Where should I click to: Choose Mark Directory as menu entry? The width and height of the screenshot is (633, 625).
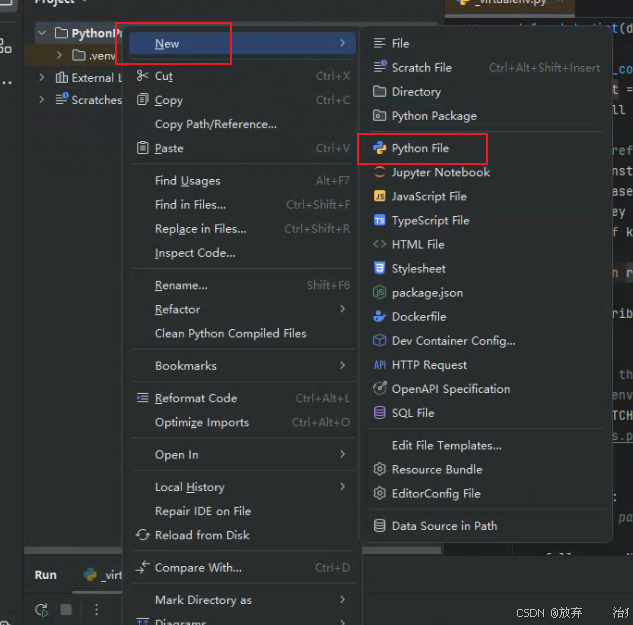[x=243, y=600]
